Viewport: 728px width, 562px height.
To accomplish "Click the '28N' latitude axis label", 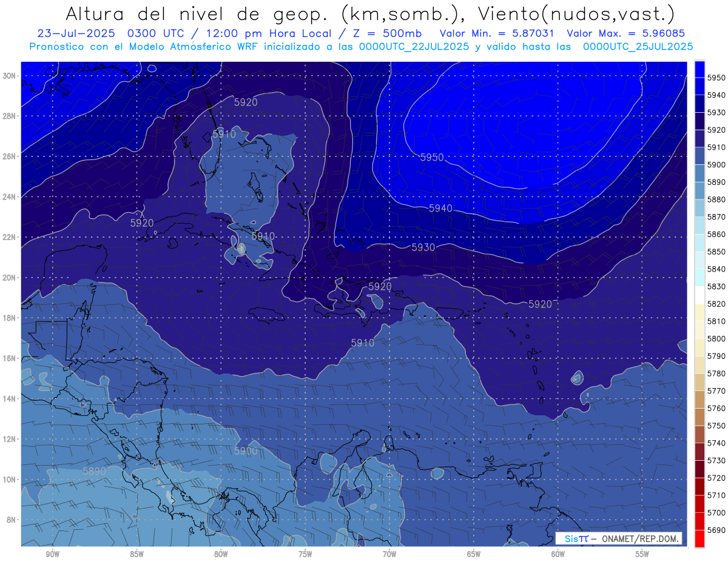I will point(10,116).
